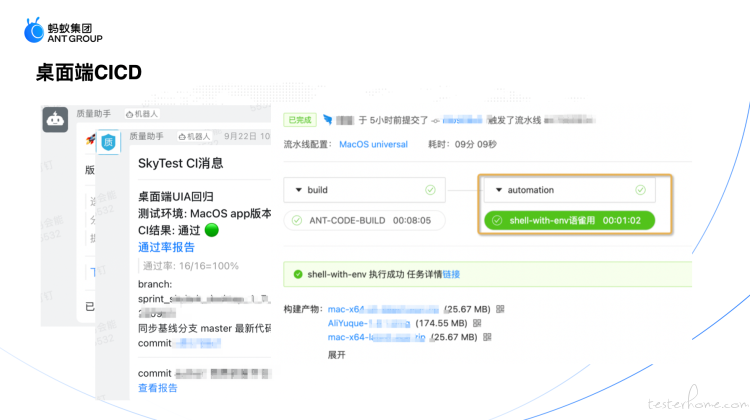Viewport: 750px width, 420px height.
Task: Click the 构建产物 label
Action: click(x=304, y=309)
